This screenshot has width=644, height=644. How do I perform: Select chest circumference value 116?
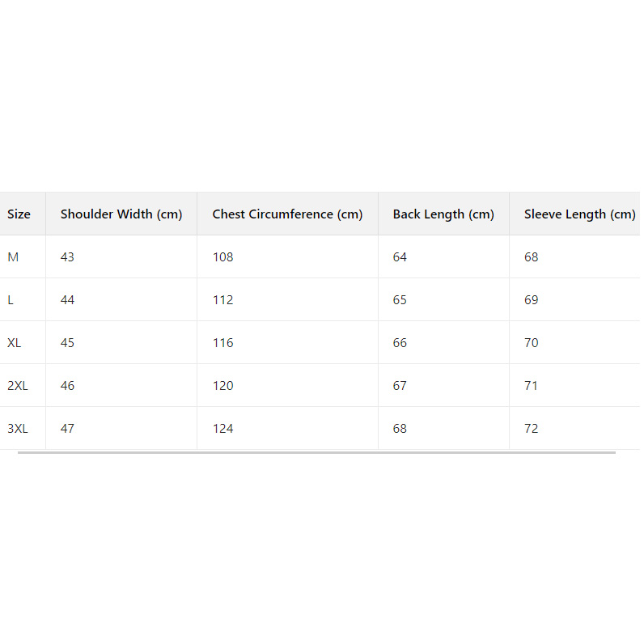point(222,343)
